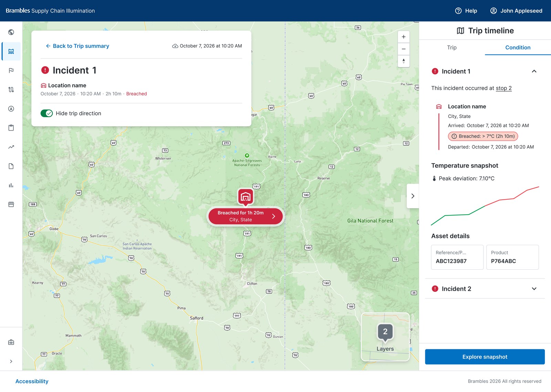
Task: Open the flag icon in the sidebar
Action: [11, 71]
